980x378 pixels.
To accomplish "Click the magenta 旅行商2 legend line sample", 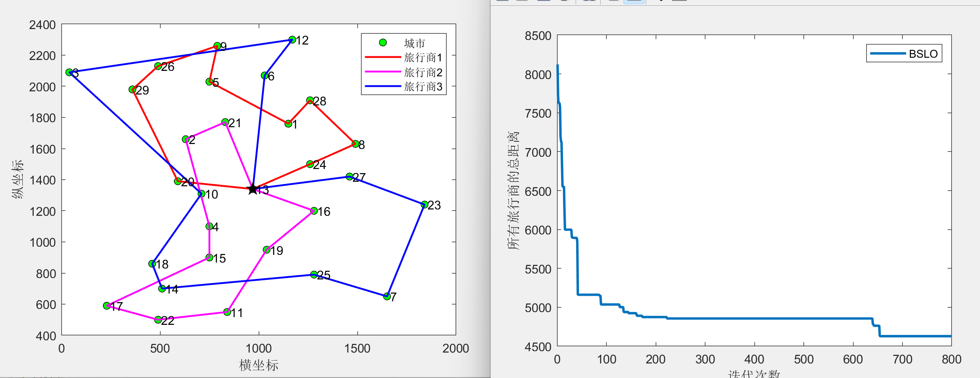I will pyautogui.click(x=382, y=72).
